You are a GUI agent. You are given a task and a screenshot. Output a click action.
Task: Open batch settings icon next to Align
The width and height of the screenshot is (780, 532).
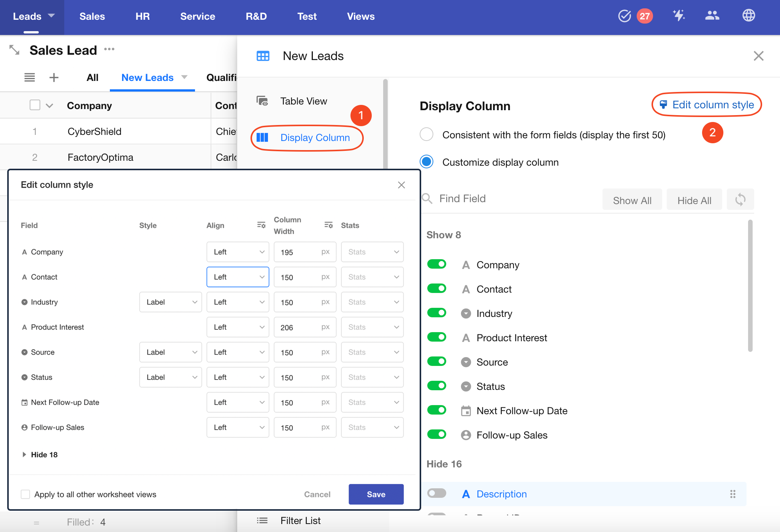tap(261, 225)
